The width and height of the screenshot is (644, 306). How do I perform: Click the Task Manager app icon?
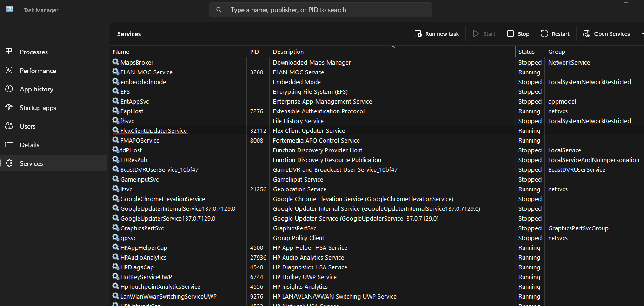(9, 9)
